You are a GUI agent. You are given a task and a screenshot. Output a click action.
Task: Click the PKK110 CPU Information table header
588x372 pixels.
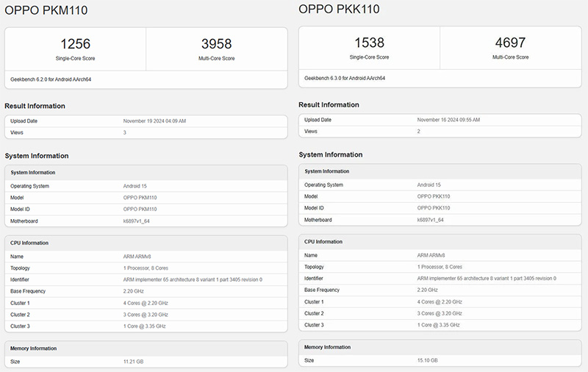click(440, 243)
